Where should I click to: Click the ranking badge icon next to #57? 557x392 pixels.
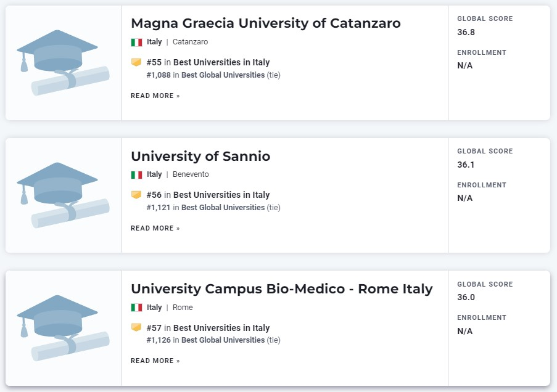(x=136, y=327)
